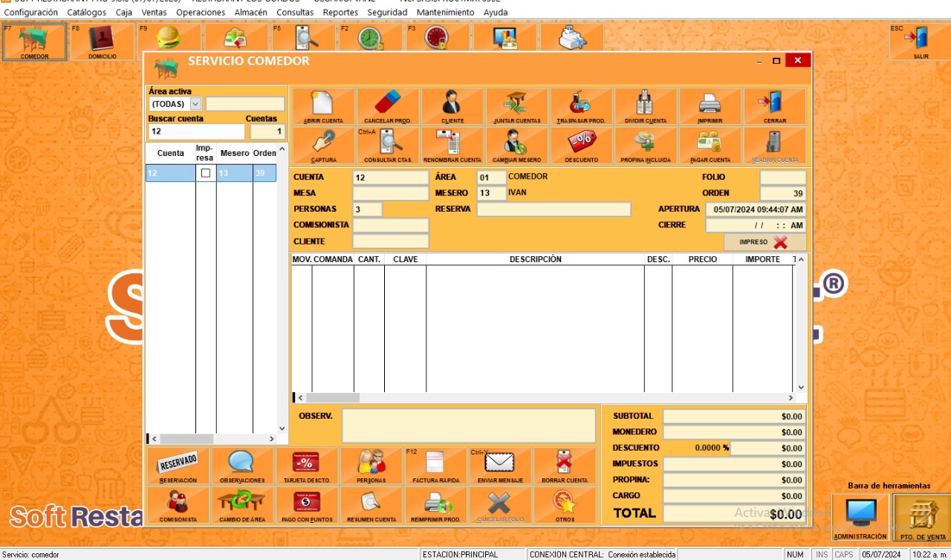
Task: Click Cambio de Área table icon
Action: [x=242, y=505]
